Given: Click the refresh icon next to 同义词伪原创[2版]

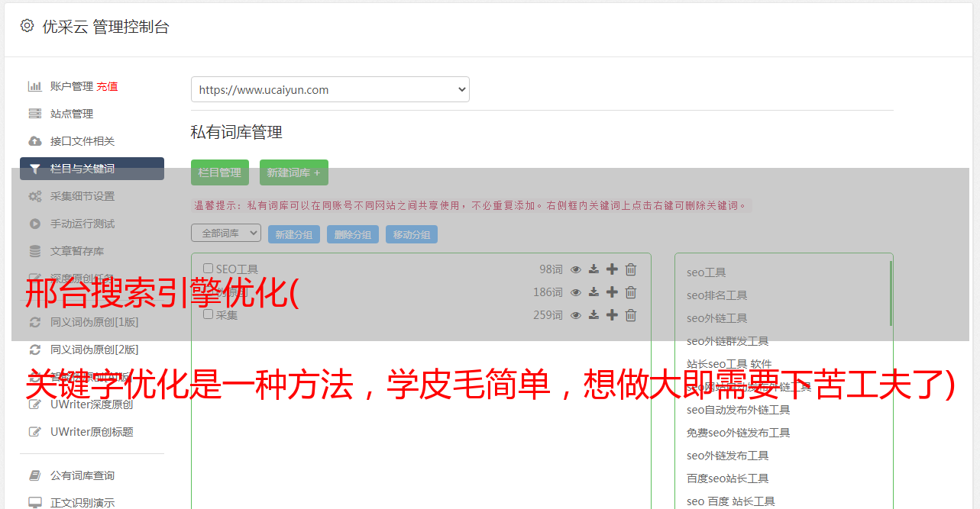Looking at the screenshot, I should point(34,350).
